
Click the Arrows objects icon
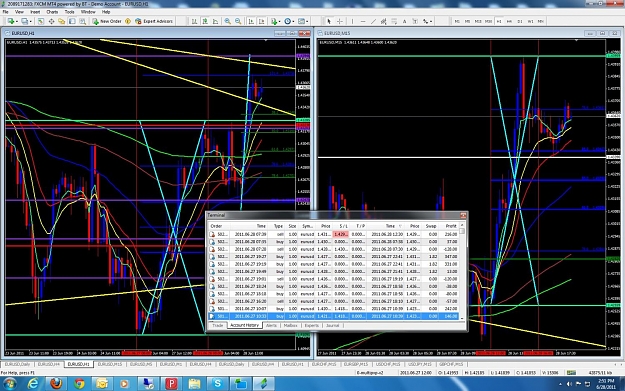point(425,21)
